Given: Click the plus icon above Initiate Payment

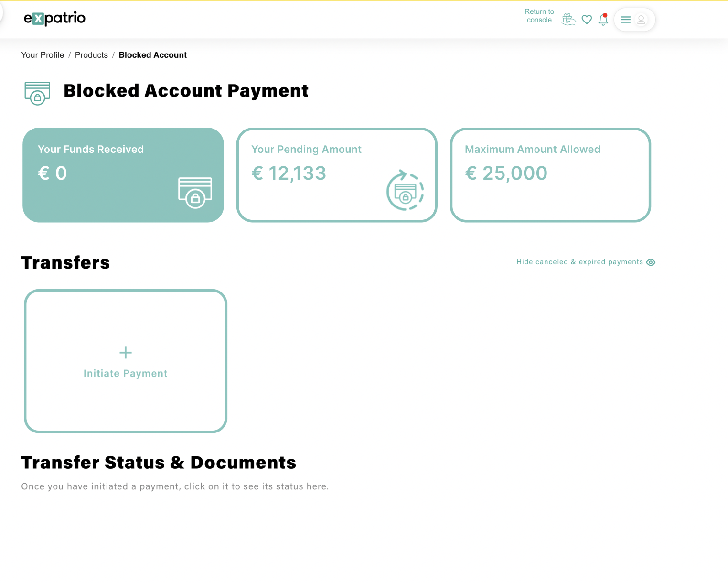Looking at the screenshot, I should click(x=126, y=353).
